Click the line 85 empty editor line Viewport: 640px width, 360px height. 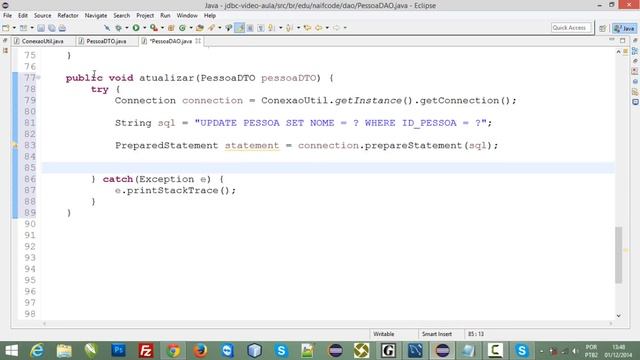tap(328, 168)
